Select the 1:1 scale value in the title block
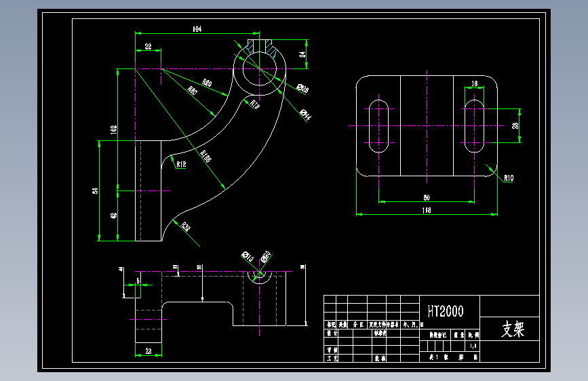588x381 pixels. coord(473,346)
